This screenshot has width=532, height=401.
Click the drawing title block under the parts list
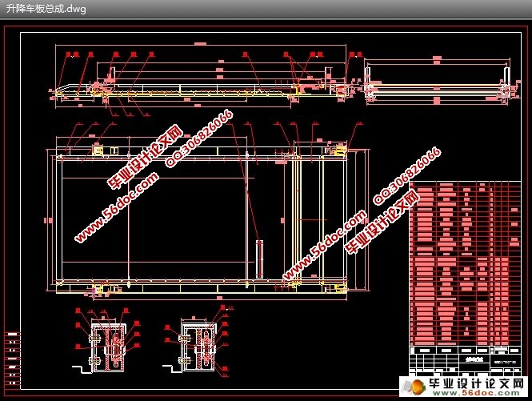click(x=465, y=361)
